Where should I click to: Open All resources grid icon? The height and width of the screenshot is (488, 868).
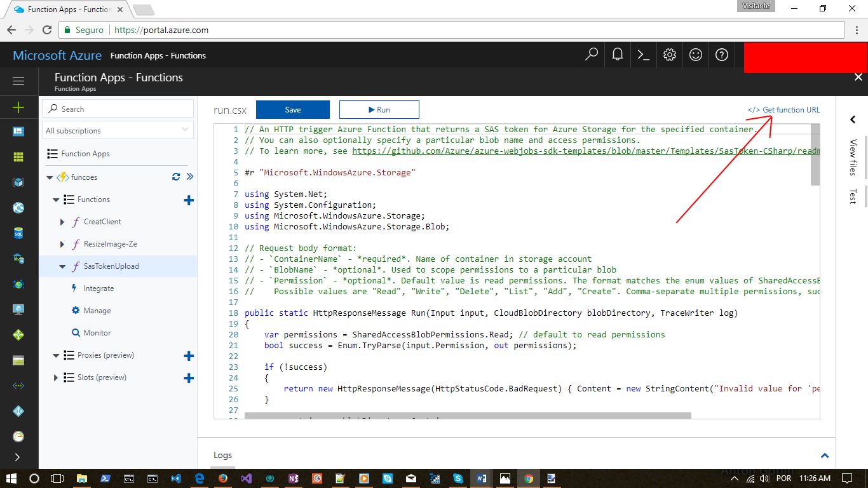18,157
